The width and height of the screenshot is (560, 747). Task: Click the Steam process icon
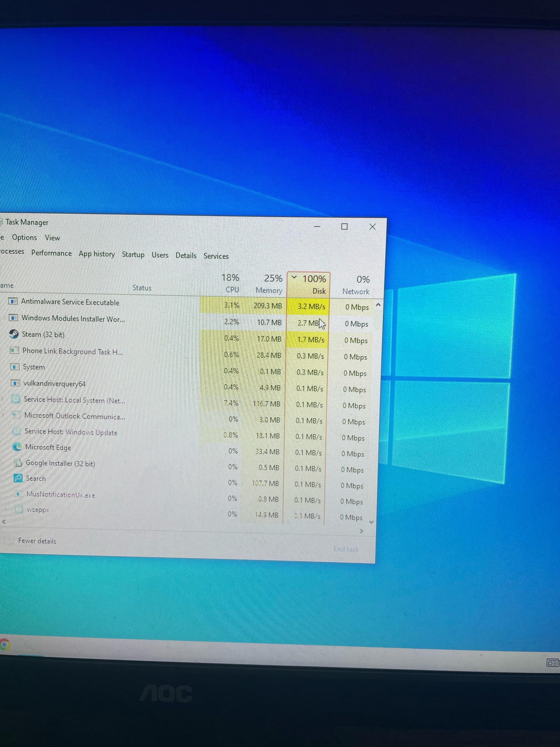pos(14,334)
